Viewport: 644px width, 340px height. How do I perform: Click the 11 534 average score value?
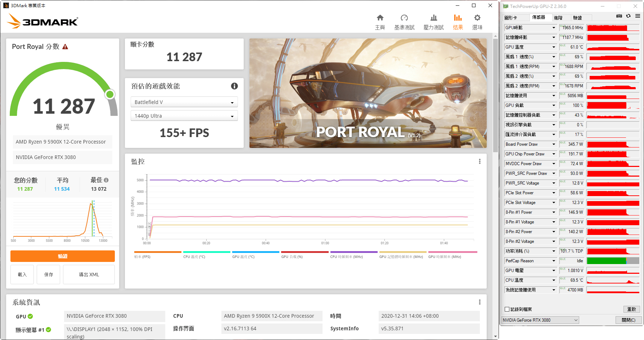click(62, 189)
